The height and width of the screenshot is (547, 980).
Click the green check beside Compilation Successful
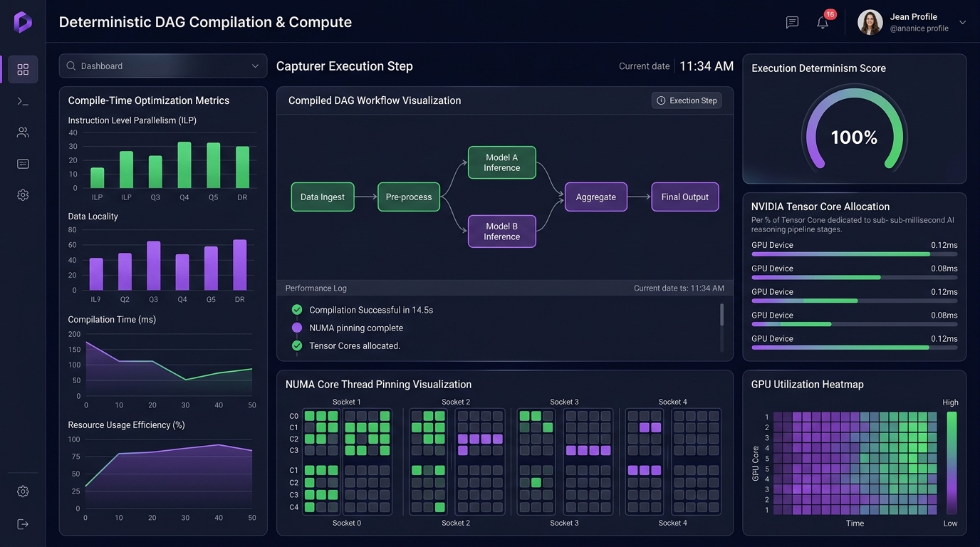coord(297,310)
